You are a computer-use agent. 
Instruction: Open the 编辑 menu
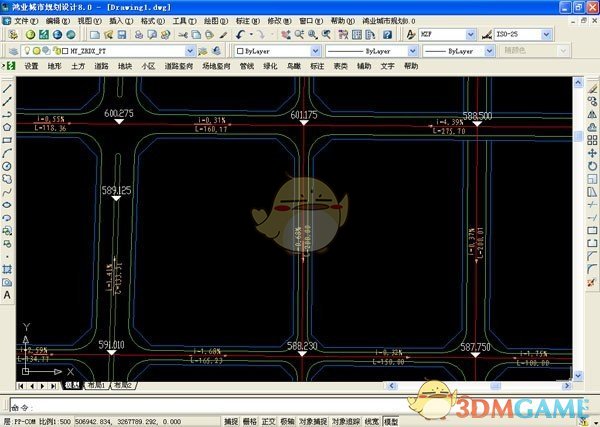pyautogui.click(x=57, y=21)
